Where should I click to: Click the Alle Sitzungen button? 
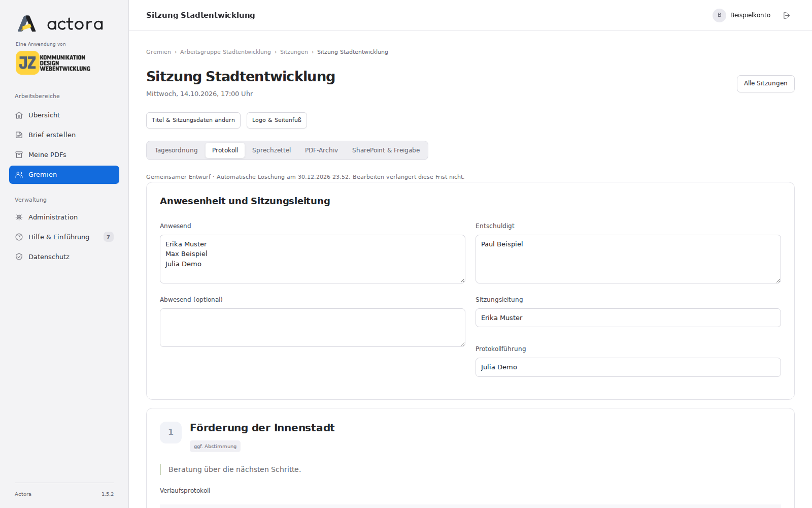coord(765,84)
